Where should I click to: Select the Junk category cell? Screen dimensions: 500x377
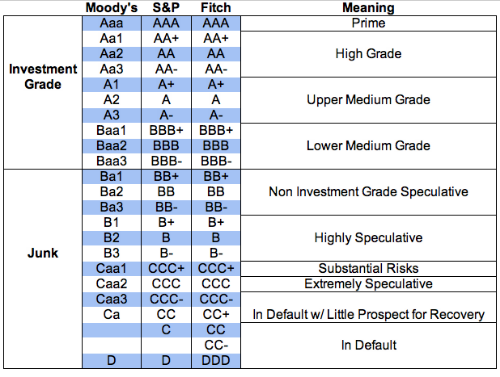coord(43,269)
